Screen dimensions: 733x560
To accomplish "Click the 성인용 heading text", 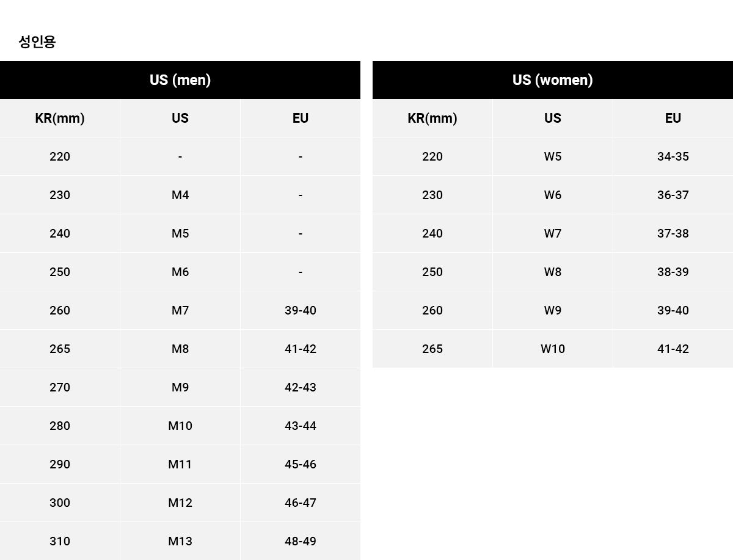I will coord(37,42).
